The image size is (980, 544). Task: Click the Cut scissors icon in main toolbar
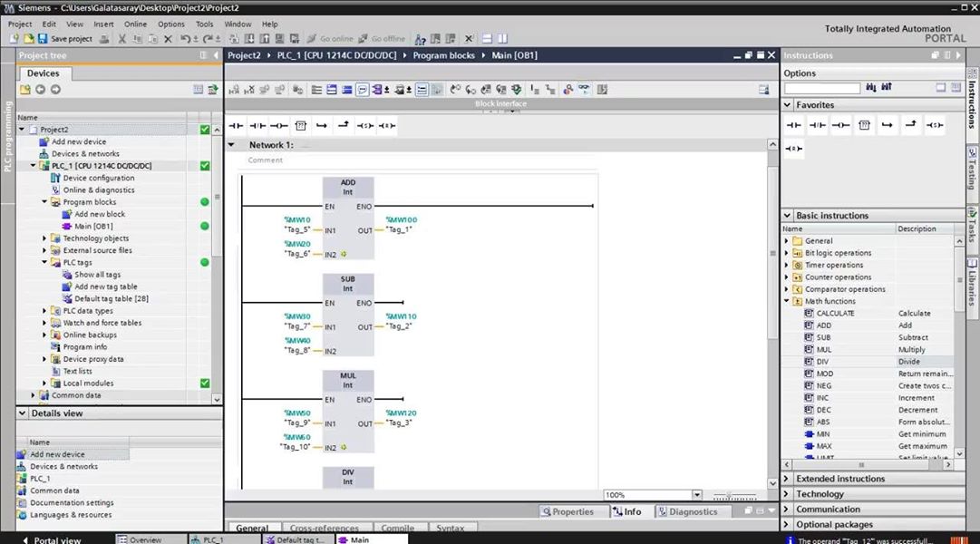click(x=121, y=39)
